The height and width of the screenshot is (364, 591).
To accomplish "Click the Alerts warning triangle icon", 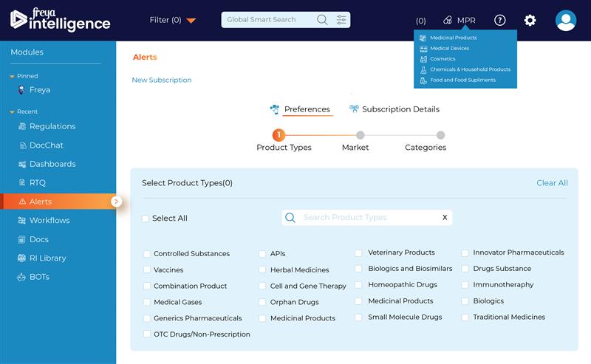I will pos(23,202).
